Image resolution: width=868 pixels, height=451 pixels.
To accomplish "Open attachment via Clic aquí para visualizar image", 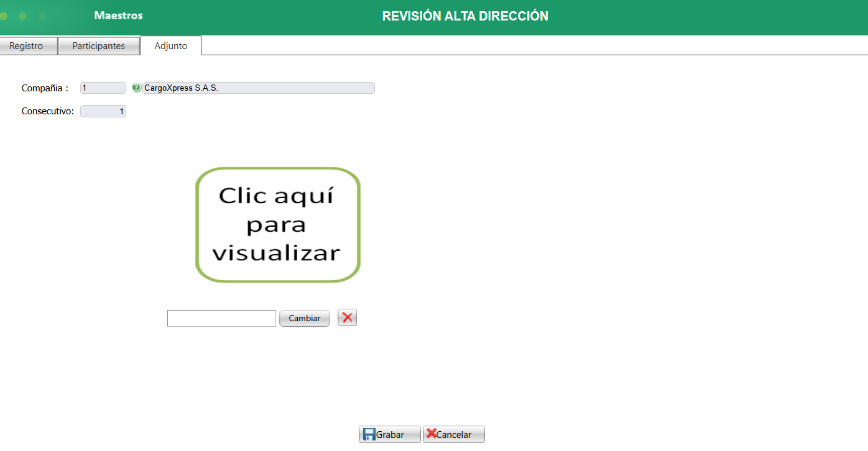I will point(277,224).
